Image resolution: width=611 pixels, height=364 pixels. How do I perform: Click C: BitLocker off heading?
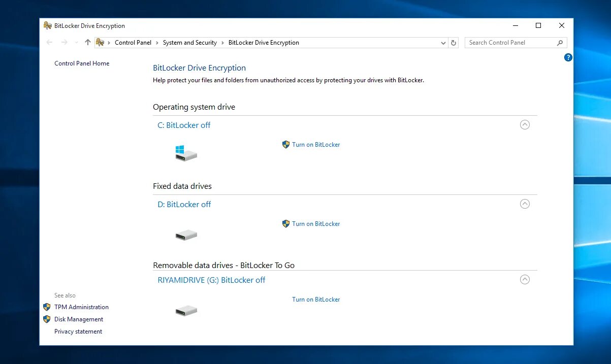point(184,125)
